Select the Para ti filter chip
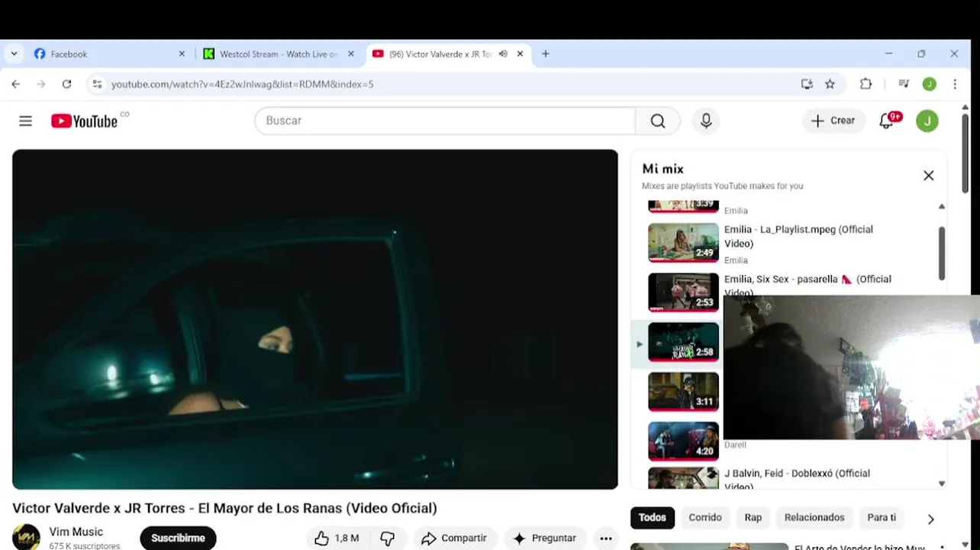The height and width of the screenshot is (550, 980). [882, 518]
